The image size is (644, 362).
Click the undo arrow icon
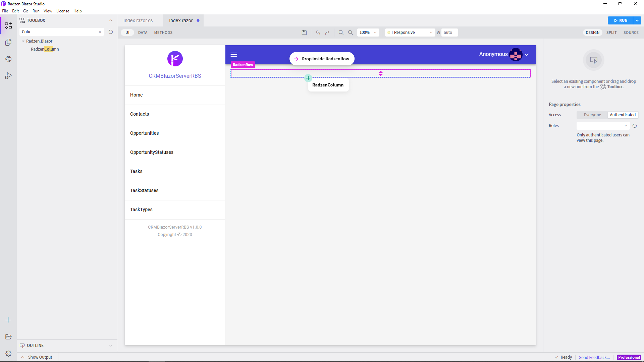318,33
